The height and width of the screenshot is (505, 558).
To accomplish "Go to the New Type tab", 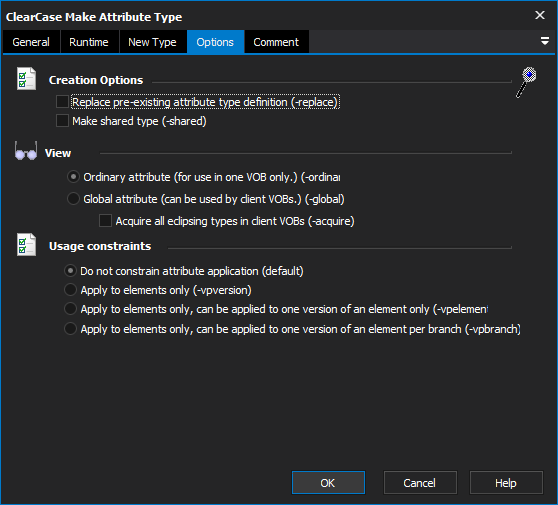I will pos(152,42).
